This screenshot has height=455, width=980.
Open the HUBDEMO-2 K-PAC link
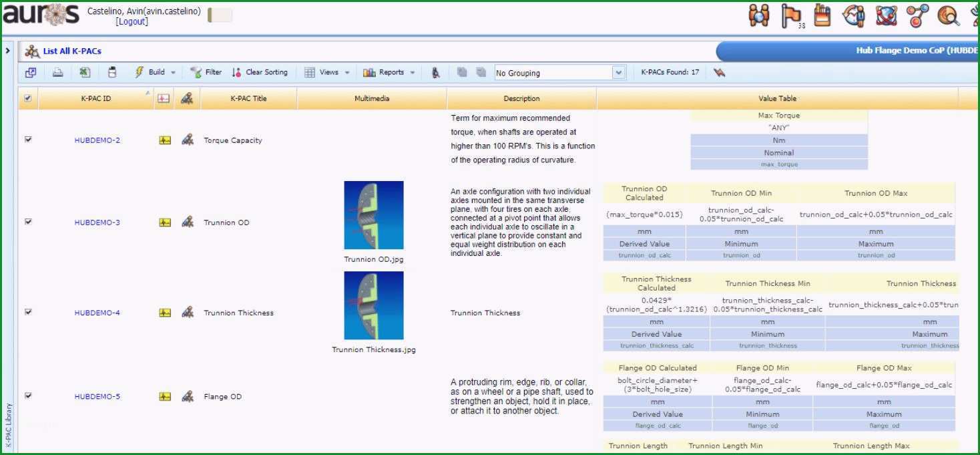click(x=97, y=140)
